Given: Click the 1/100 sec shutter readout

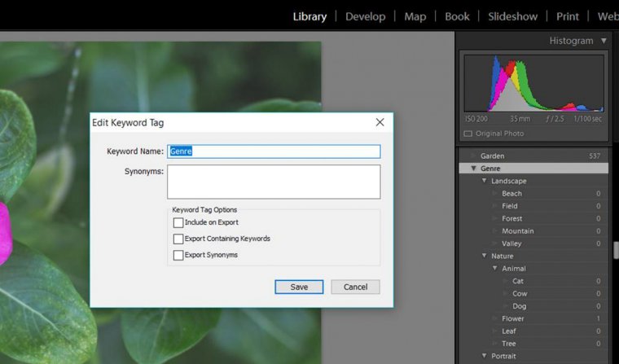Looking at the screenshot, I should click(x=587, y=119).
